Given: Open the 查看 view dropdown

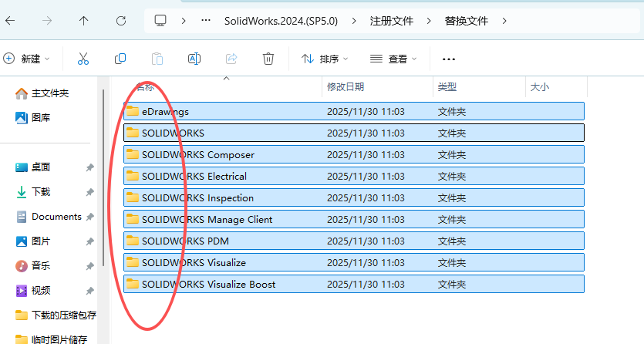Looking at the screenshot, I should (393, 59).
